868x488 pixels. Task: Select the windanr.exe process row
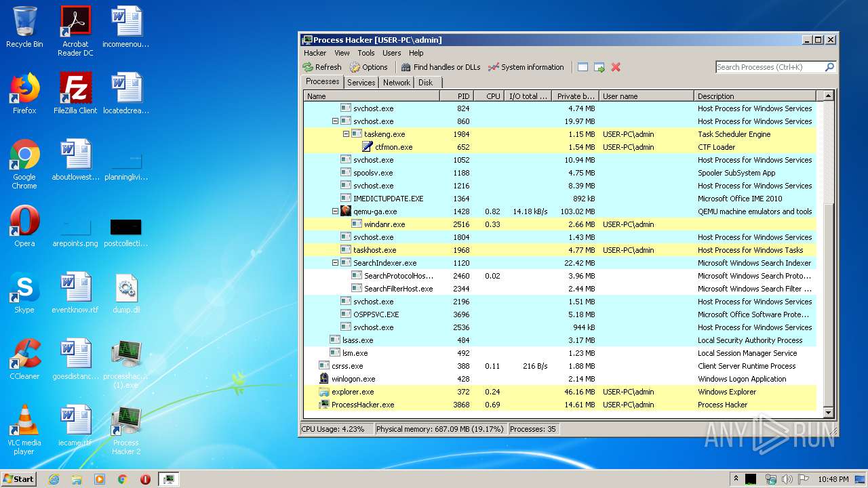pyautogui.click(x=560, y=224)
